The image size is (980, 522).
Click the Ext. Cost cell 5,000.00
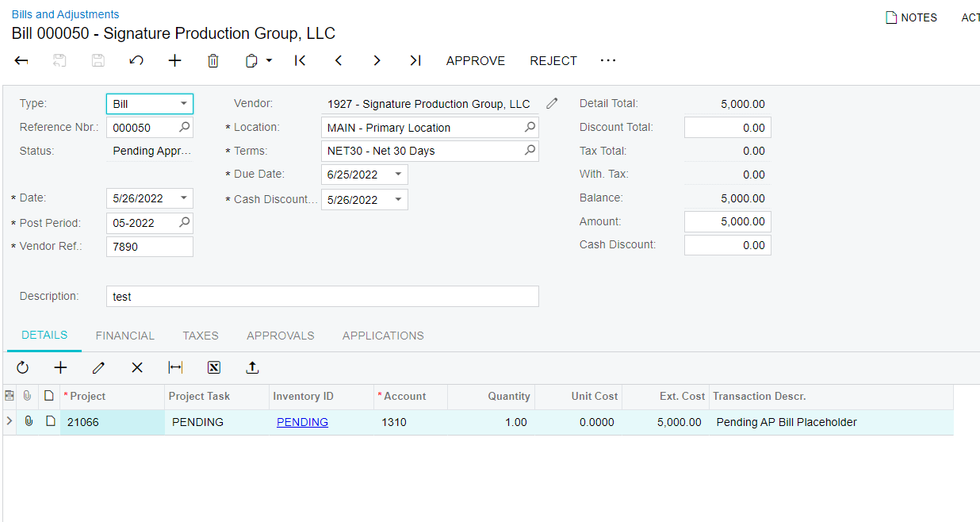[x=665, y=422]
